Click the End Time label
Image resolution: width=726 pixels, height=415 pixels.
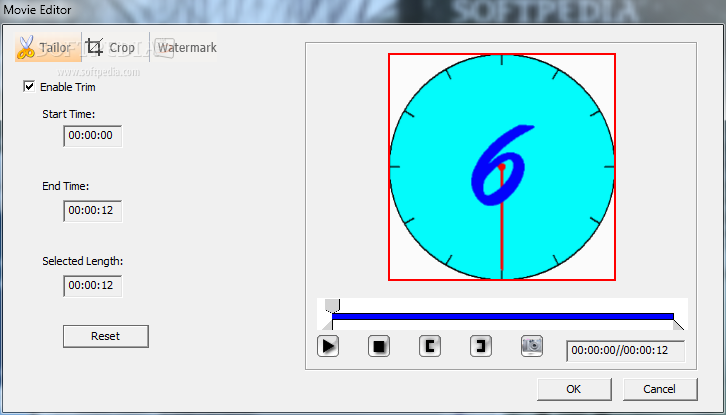65,186
